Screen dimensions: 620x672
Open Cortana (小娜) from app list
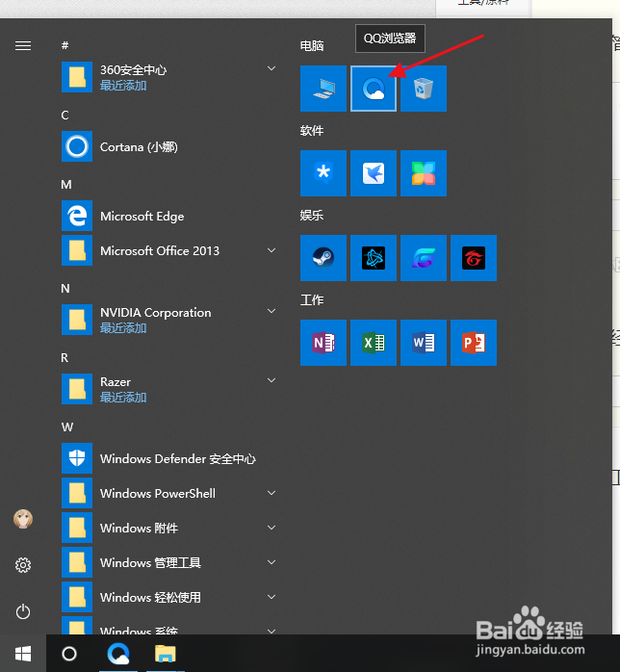170,146
